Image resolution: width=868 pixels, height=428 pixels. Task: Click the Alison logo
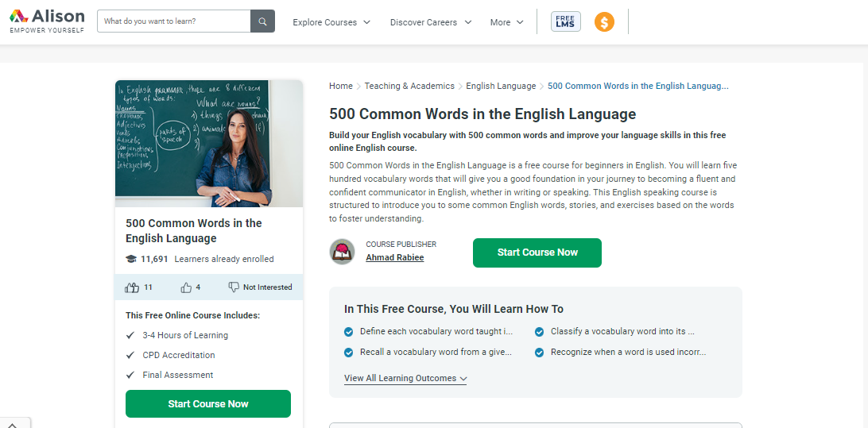47,21
